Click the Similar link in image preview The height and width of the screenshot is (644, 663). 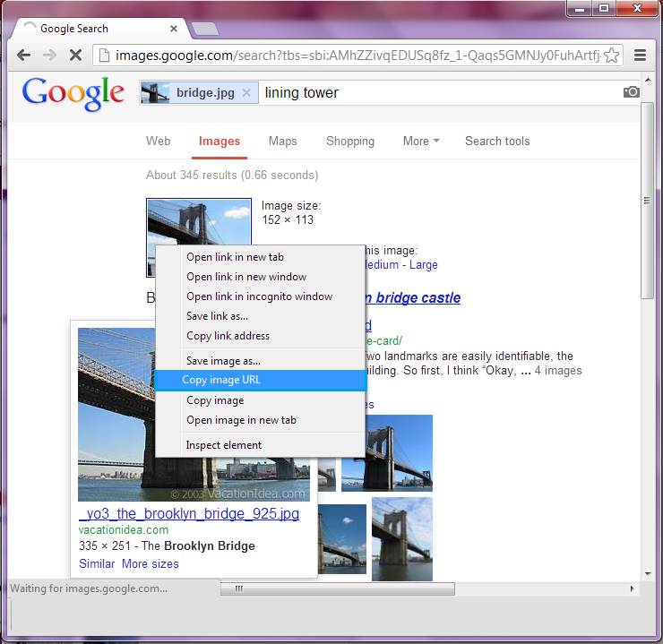point(97,563)
